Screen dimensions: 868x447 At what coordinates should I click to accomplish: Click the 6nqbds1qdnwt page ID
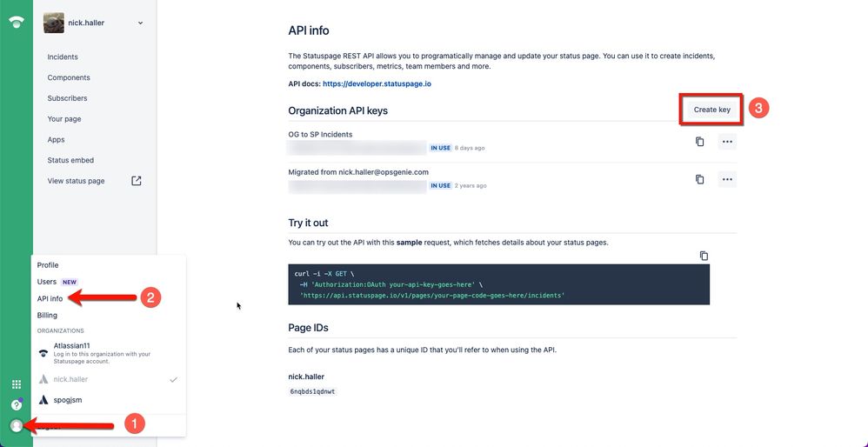pos(312,391)
